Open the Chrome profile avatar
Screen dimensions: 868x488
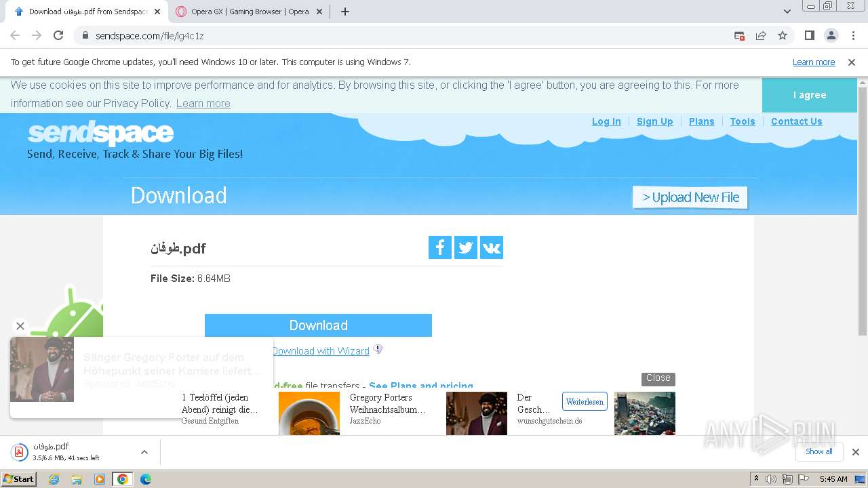pos(831,35)
